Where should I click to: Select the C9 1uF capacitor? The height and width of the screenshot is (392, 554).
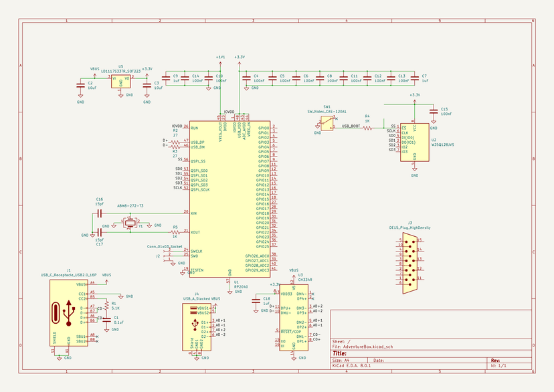click(x=166, y=78)
